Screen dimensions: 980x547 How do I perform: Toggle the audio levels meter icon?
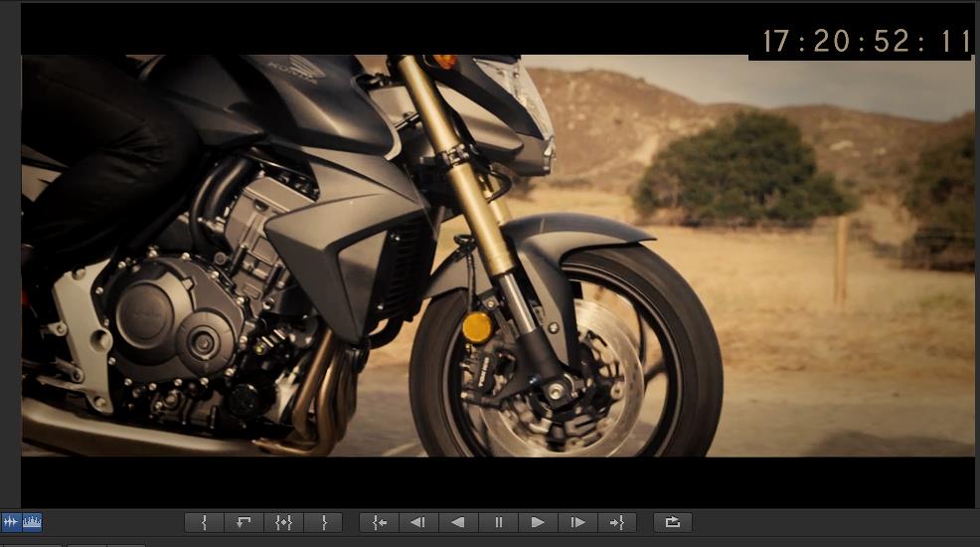32,522
